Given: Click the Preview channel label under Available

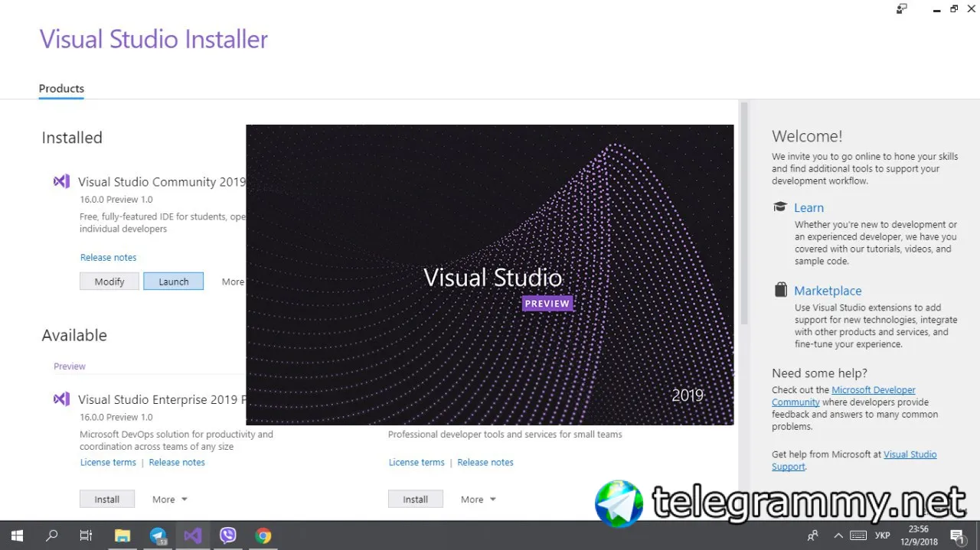Looking at the screenshot, I should click(70, 366).
